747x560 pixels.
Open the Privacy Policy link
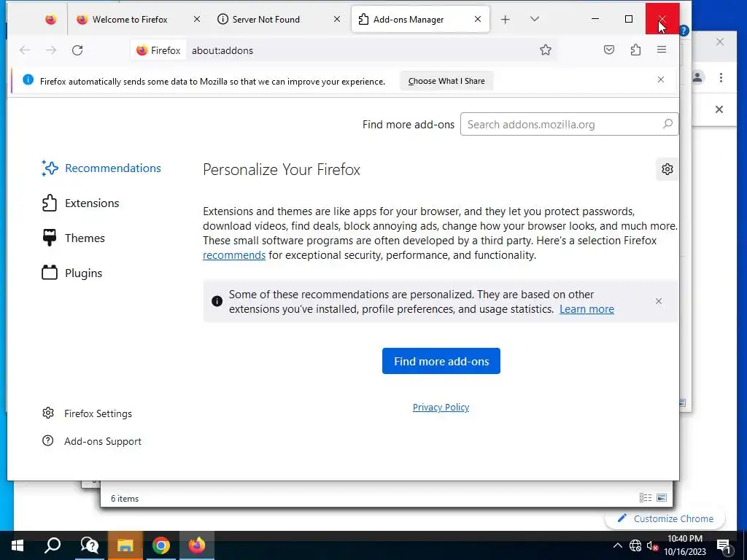pos(441,407)
